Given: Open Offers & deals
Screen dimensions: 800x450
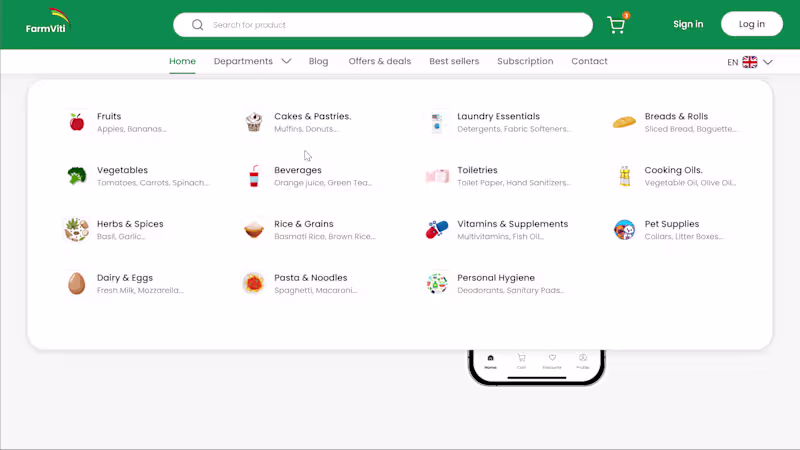Looking at the screenshot, I should [x=380, y=61].
